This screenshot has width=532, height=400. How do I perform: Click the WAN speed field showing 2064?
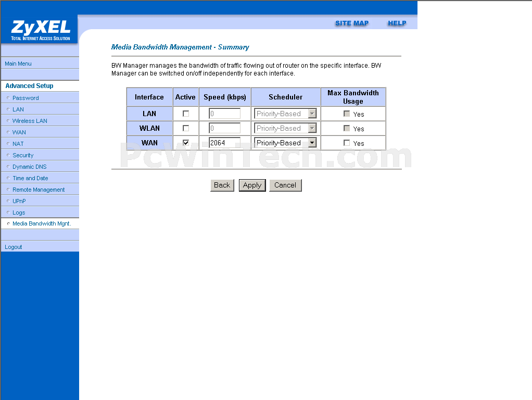[224, 143]
